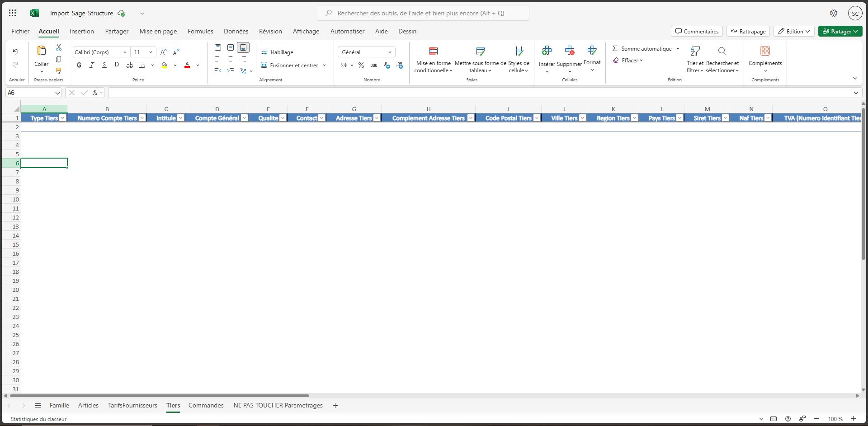The width and height of the screenshot is (868, 426).
Task: Switch to the Commandes sheet tab
Action: pos(206,405)
